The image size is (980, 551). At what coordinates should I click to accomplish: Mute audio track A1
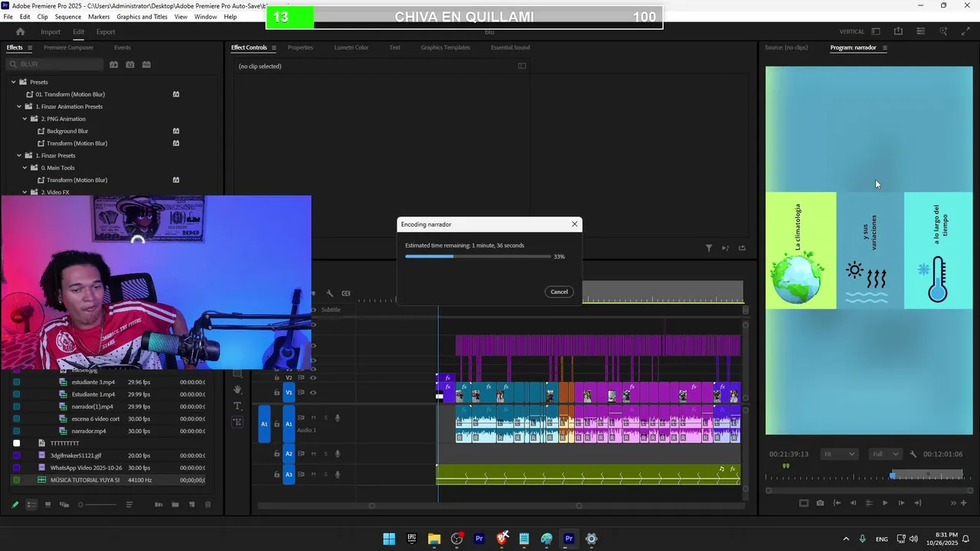click(x=313, y=418)
